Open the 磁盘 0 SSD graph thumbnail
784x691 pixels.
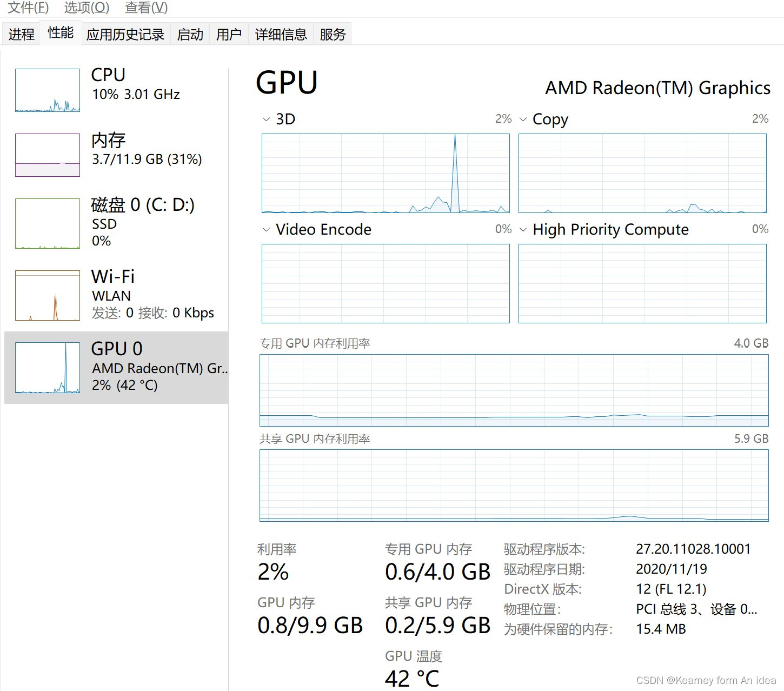(48, 223)
